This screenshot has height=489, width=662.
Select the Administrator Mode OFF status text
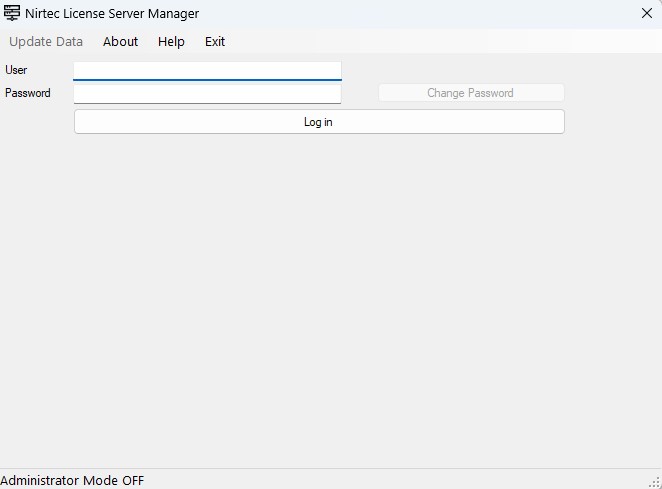(72, 481)
